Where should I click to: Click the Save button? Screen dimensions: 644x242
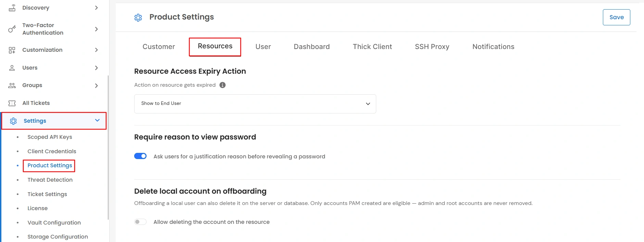coord(616,17)
